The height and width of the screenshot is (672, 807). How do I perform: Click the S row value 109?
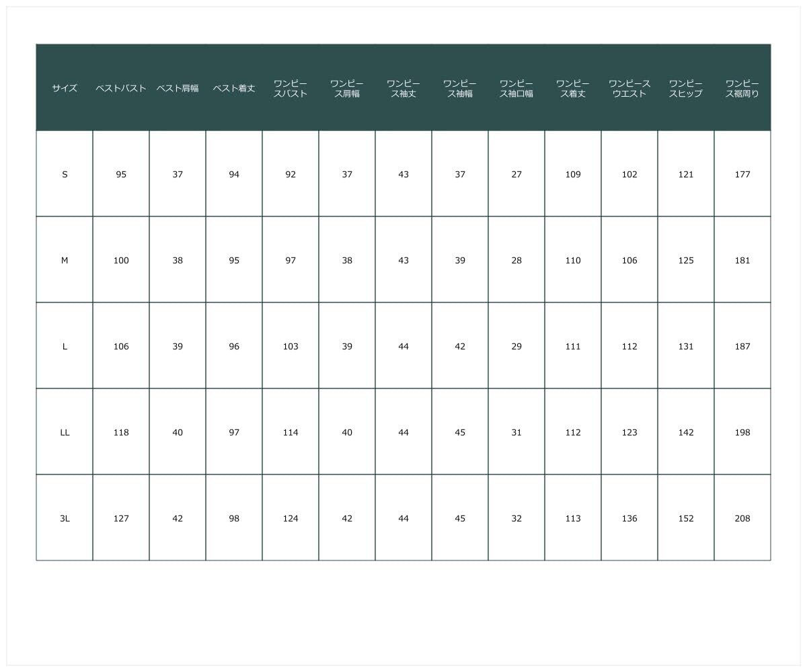[x=573, y=174]
